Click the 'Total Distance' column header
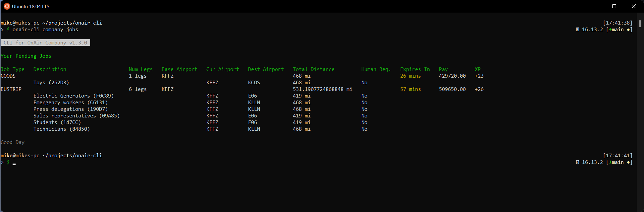The width and height of the screenshot is (644, 212). click(314, 69)
